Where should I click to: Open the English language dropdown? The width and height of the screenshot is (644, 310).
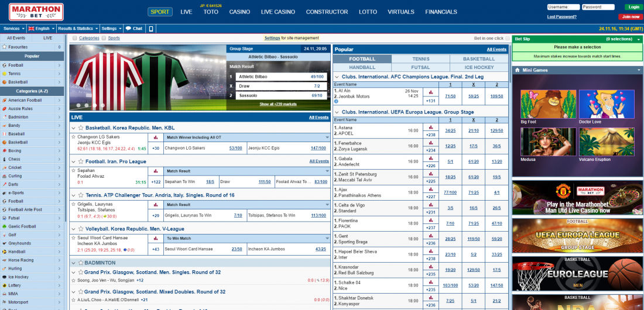point(42,29)
